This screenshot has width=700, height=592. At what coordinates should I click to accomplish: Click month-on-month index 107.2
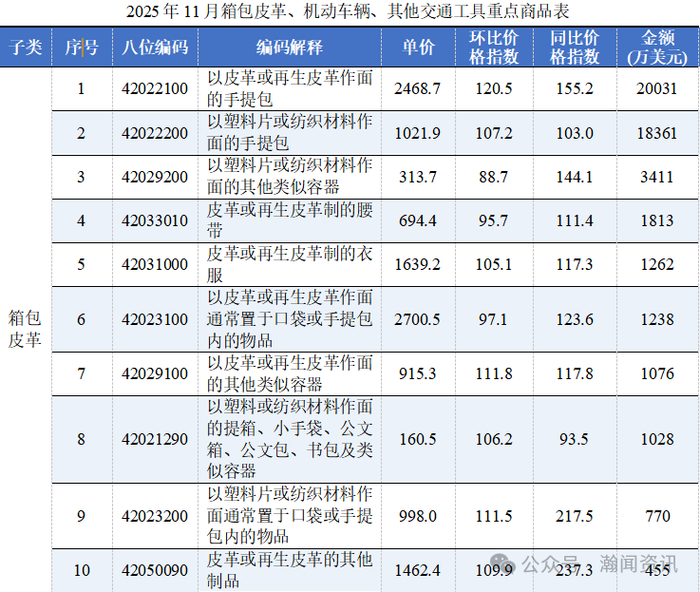tap(494, 133)
